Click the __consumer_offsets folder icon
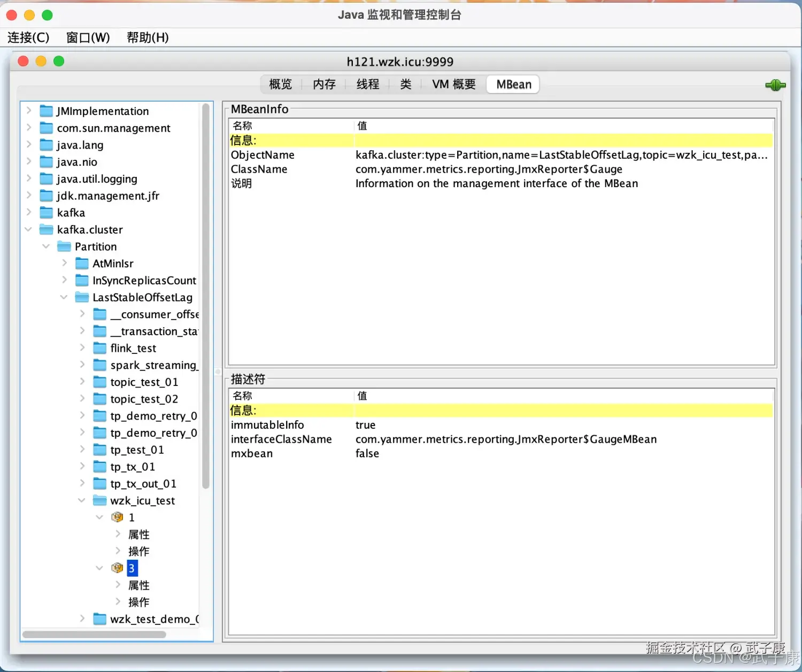Viewport: 802px width, 672px height. (100, 314)
